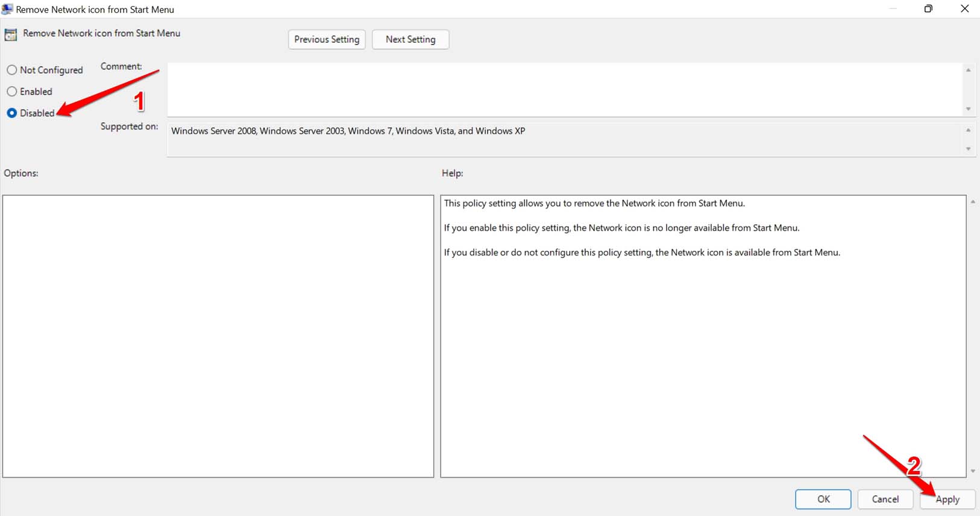Click help line 'If you enable this policy setting'
The image size is (980, 516).
coord(622,228)
